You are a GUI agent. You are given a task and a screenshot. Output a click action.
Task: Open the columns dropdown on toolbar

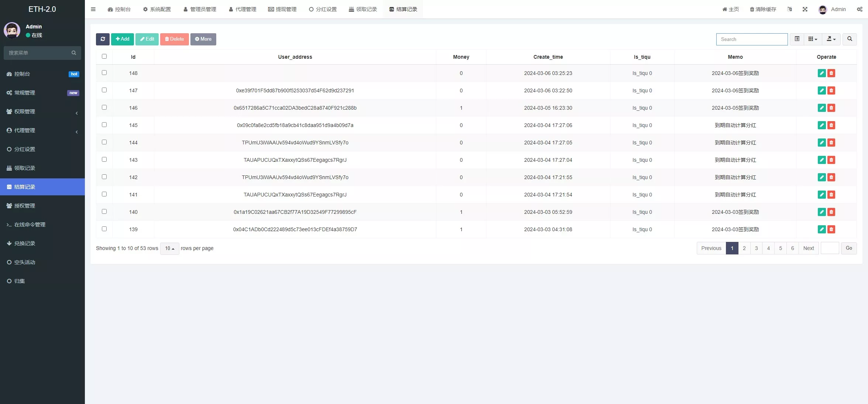pyautogui.click(x=812, y=39)
